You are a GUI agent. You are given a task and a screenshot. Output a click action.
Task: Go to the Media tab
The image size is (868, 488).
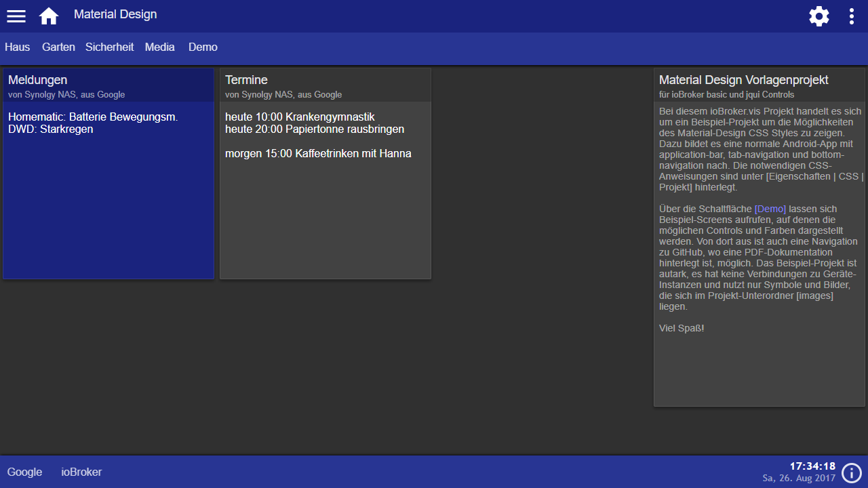tap(160, 47)
